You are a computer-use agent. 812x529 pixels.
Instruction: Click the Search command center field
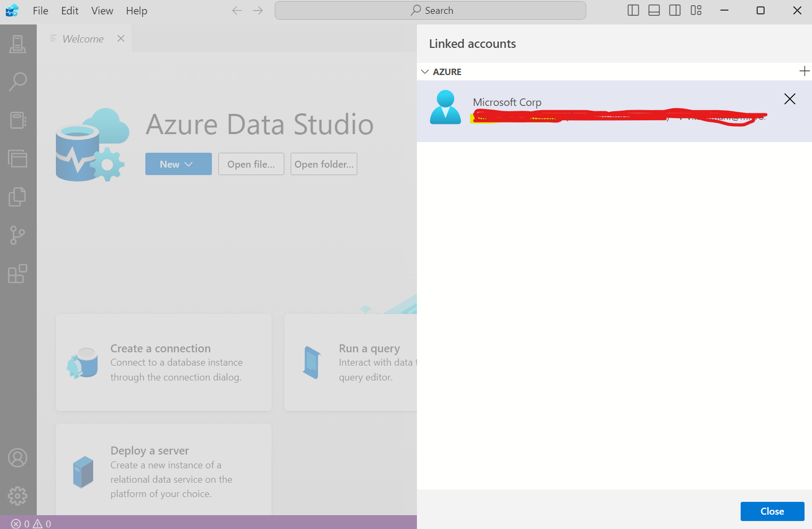430,11
